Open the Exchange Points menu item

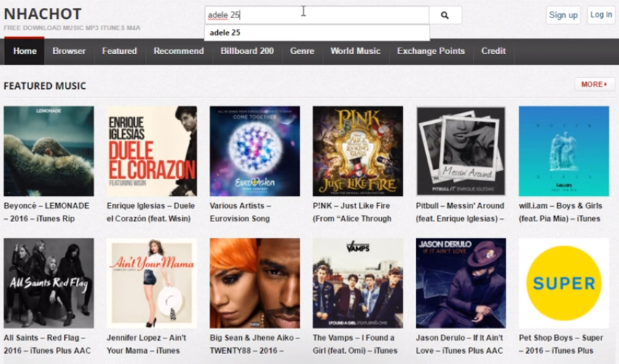[430, 51]
